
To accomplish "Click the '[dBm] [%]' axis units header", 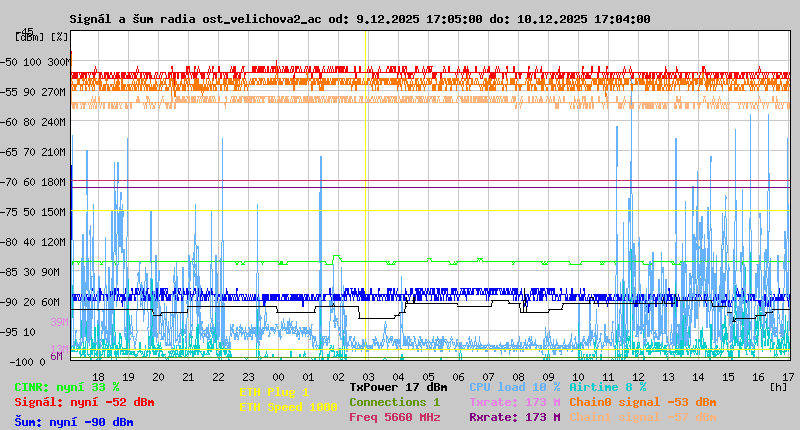I will 41,37.
